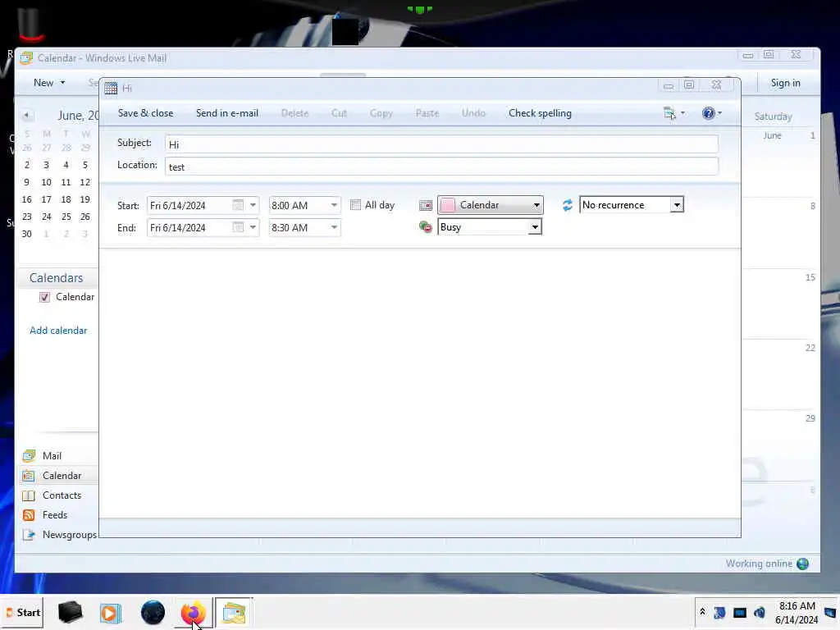Open Mail in the navigation pane
The image size is (840, 630).
point(52,456)
